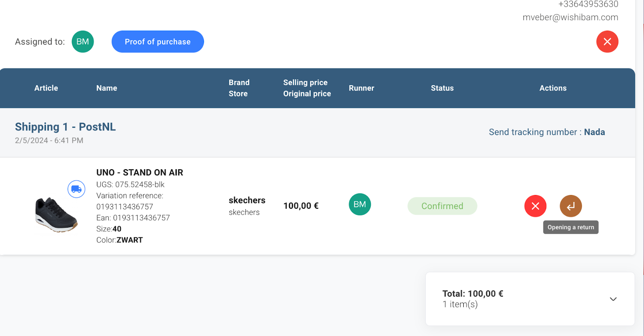Screen dimensions: 644x336
Task: Click the BM runner avatar in item row
Action: coord(360,204)
